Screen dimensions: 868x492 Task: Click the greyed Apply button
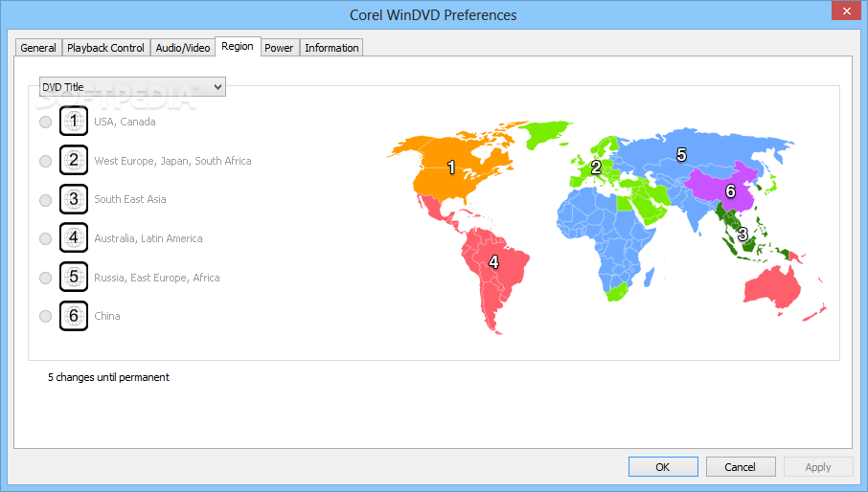tap(818, 467)
